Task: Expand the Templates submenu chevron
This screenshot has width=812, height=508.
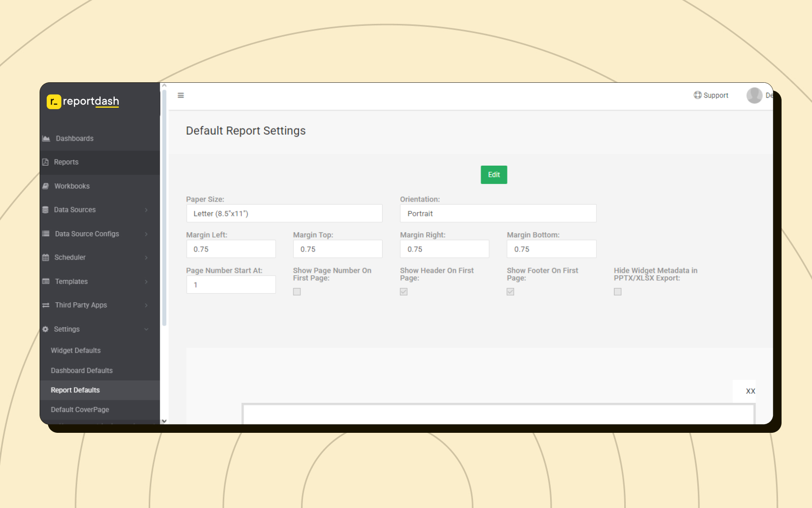Action: (146, 281)
